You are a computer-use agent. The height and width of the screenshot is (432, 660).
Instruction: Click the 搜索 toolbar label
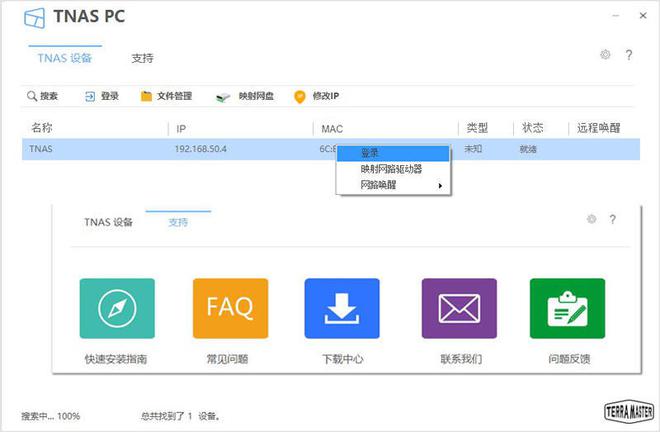tap(49, 96)
